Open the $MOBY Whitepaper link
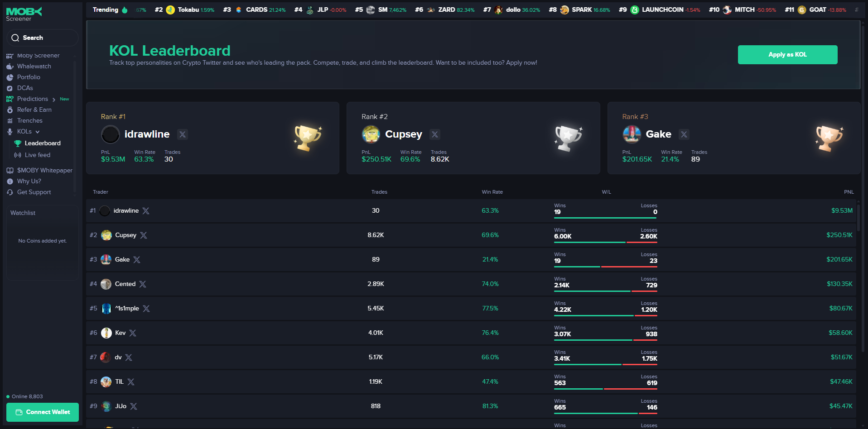The image size is (868, 429). click(x=44, y=171)
